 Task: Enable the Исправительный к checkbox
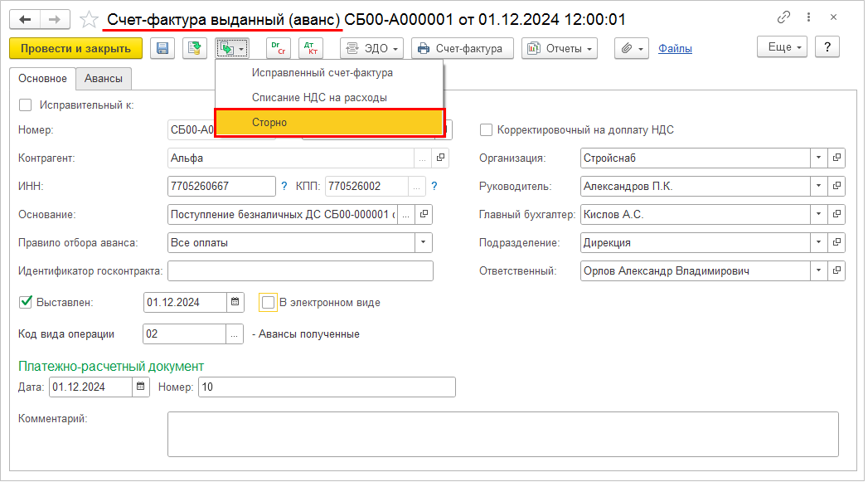coord(25,105)
